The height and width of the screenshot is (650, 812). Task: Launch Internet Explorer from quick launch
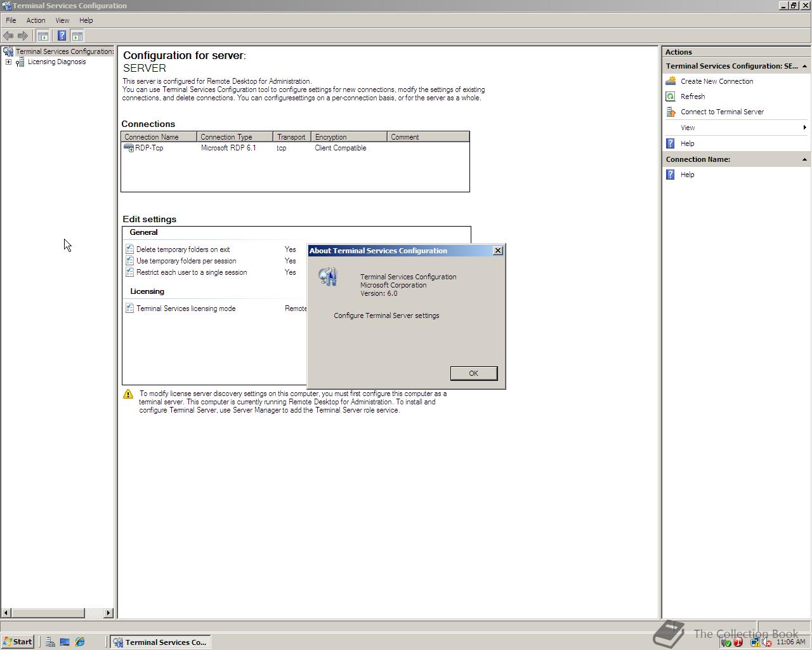click(80, 642)
